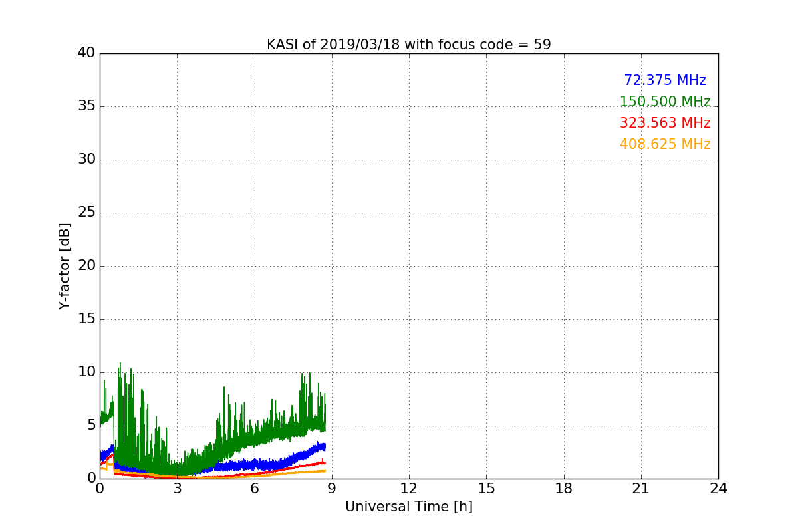Click the x-axis tick label 3
This screenshot has width=798, height=532.
point(178,489)
